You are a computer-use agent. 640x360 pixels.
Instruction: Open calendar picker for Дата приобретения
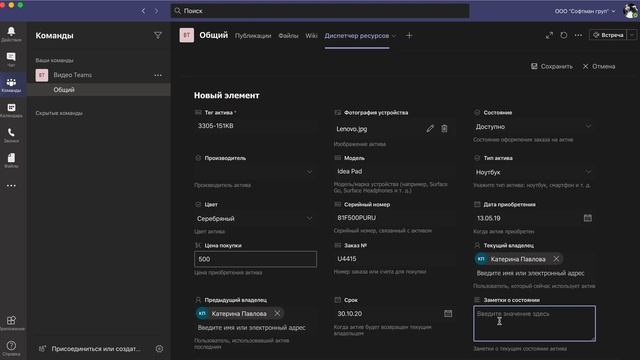pyautogui.click(x=588, y=218)
